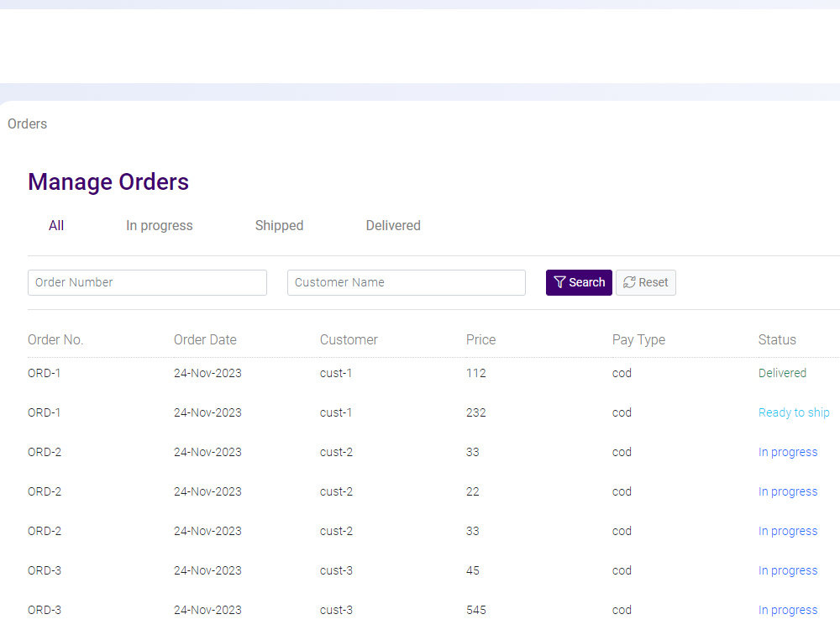Viewport: 840px width, 630px height.
Task: Select the price value 22
Action: click(x=472, y=491)
